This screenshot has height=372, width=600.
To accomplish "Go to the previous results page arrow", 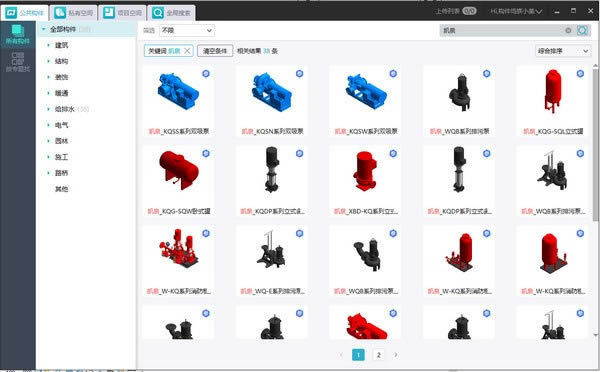I will click(341, 355).
